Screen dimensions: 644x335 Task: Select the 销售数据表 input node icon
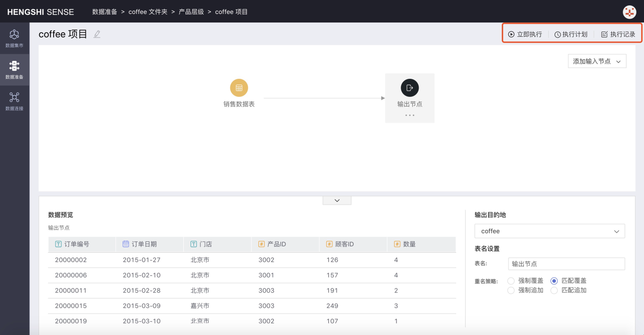(239, 88)
